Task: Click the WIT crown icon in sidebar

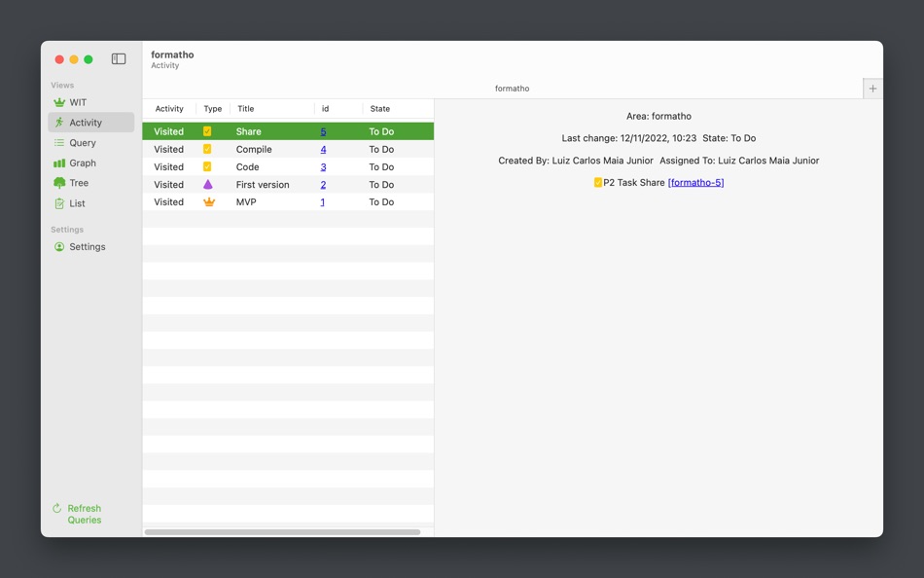Action: [59, 102]
